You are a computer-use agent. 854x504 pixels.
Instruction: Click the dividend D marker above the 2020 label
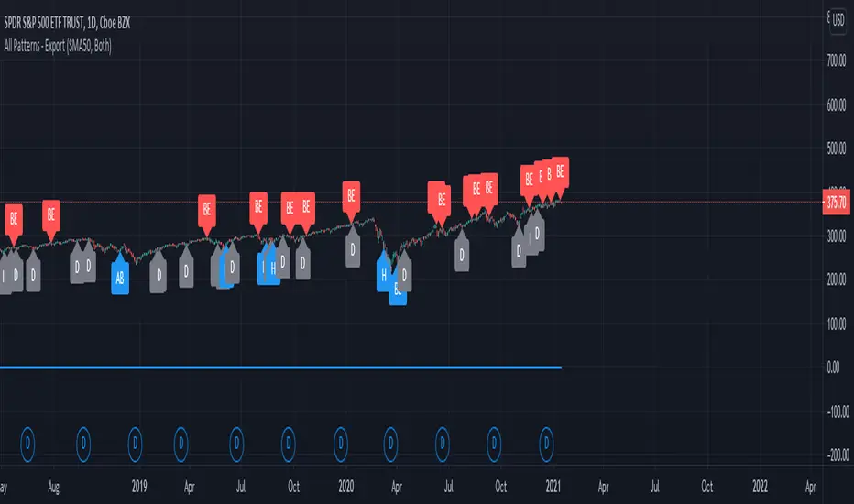(x=341, y=444)
